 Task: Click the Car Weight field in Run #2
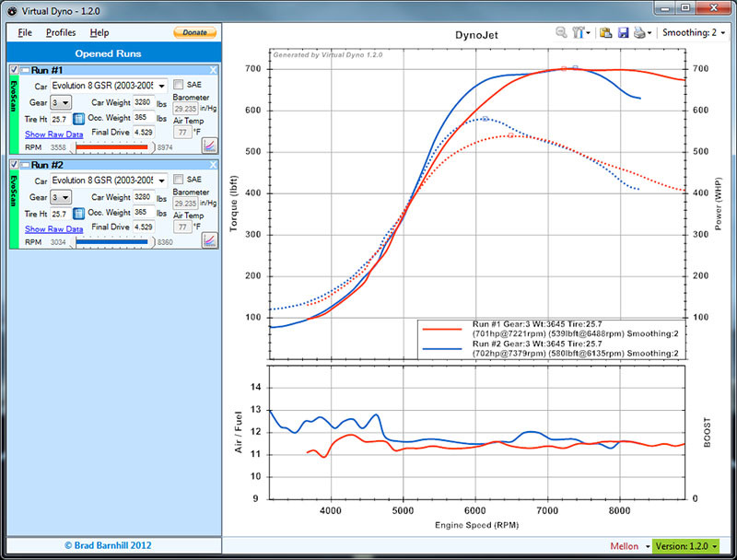[144, 197]
